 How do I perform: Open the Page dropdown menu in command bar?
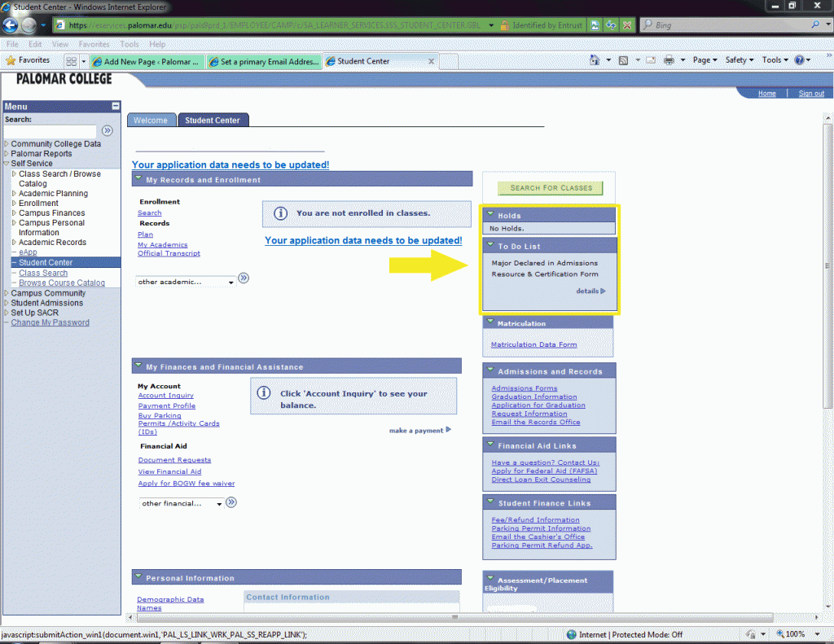pyautogui.click(x=705, y=60)
